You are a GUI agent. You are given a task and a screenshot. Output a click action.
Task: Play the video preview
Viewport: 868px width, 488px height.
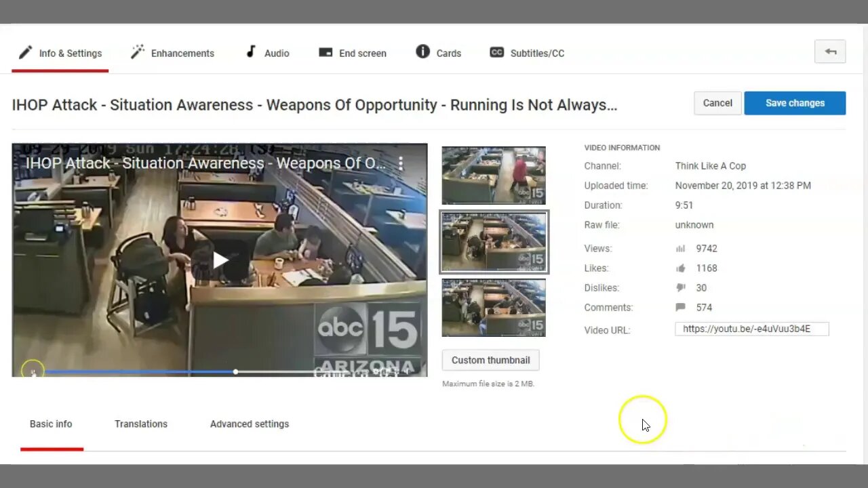coord(220,260)
